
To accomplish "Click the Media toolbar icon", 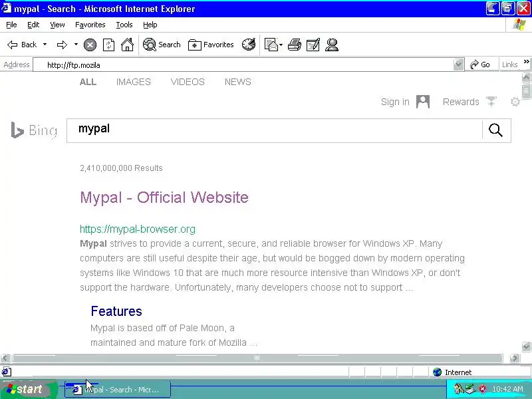I will (x=249, y=45).
